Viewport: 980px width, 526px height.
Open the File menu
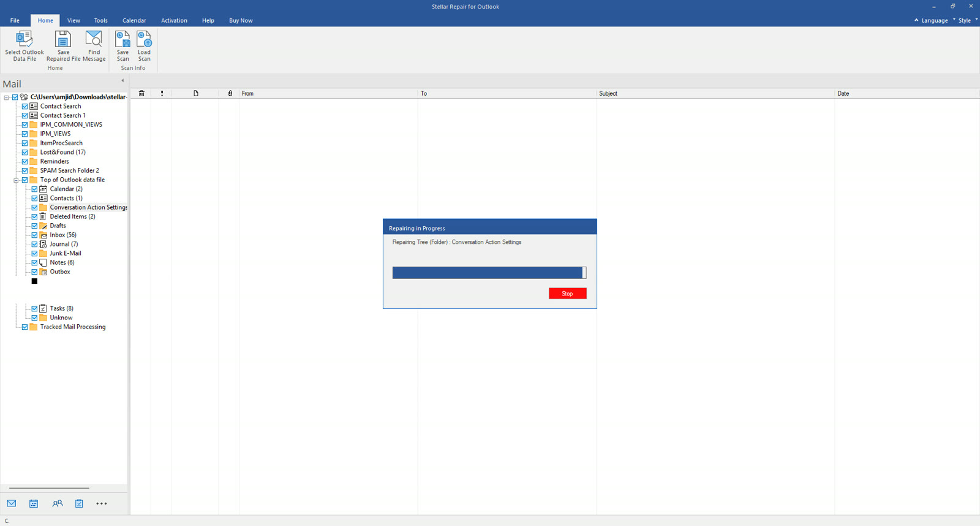point(15,20)
